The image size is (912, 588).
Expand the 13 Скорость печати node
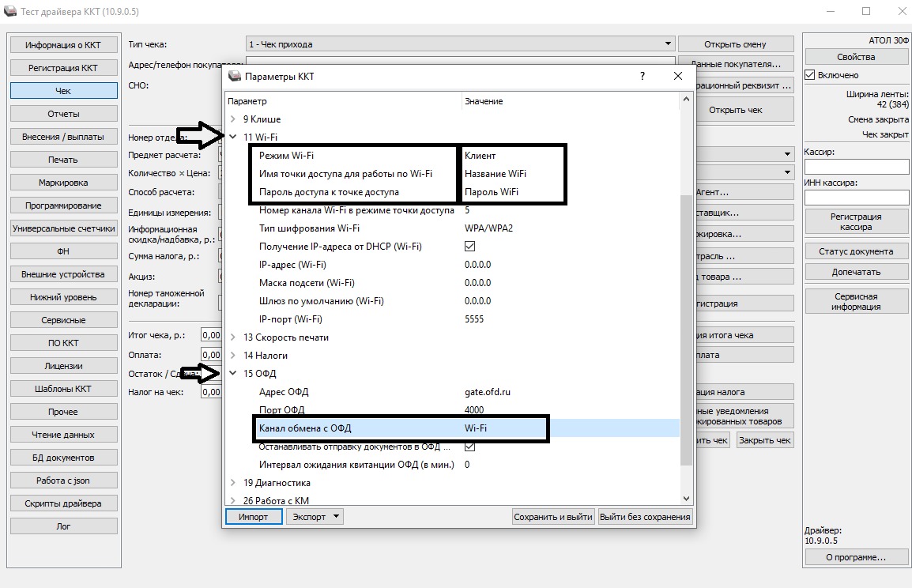tap(233, 337)
